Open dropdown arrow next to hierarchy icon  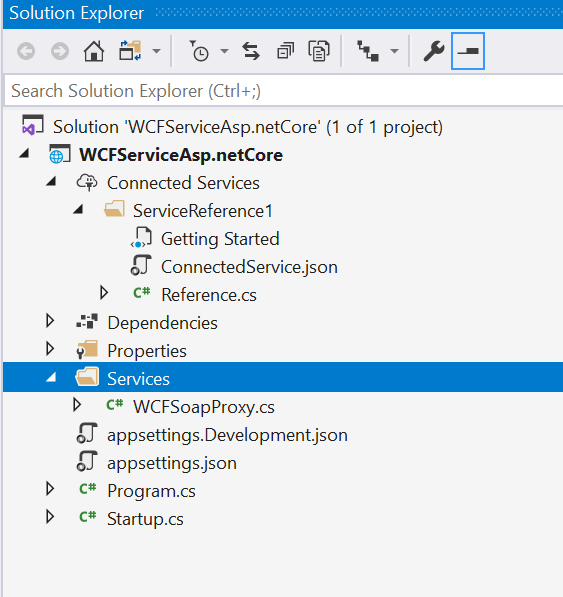pos(394,51)
